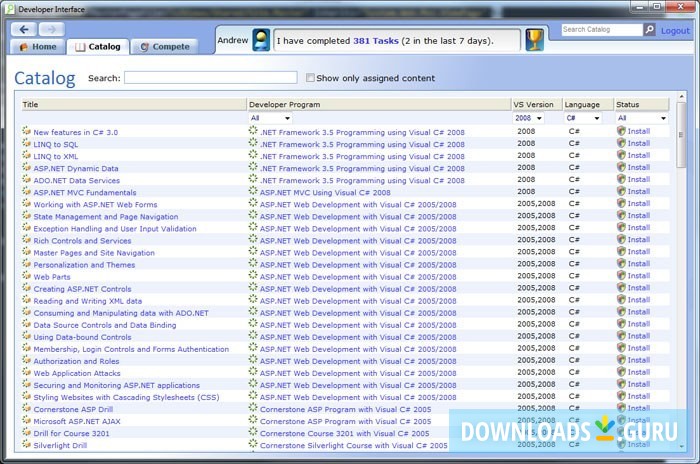Click Install link in Using Data-bound Controls row
The width and height of the screenshot is (700, 464).
(638, 336)
